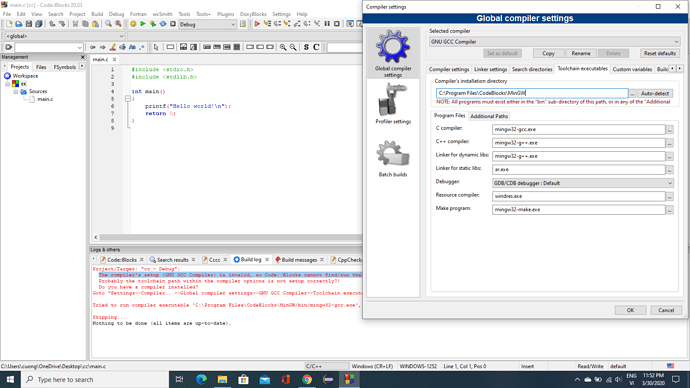The height and width of the screenshot is (388, 690).
Task: Switch to the Linker settings tab
Action: (x=490, y=70)
